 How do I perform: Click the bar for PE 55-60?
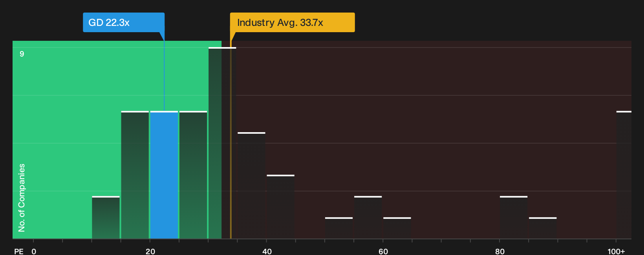click(x=368, y=217)
